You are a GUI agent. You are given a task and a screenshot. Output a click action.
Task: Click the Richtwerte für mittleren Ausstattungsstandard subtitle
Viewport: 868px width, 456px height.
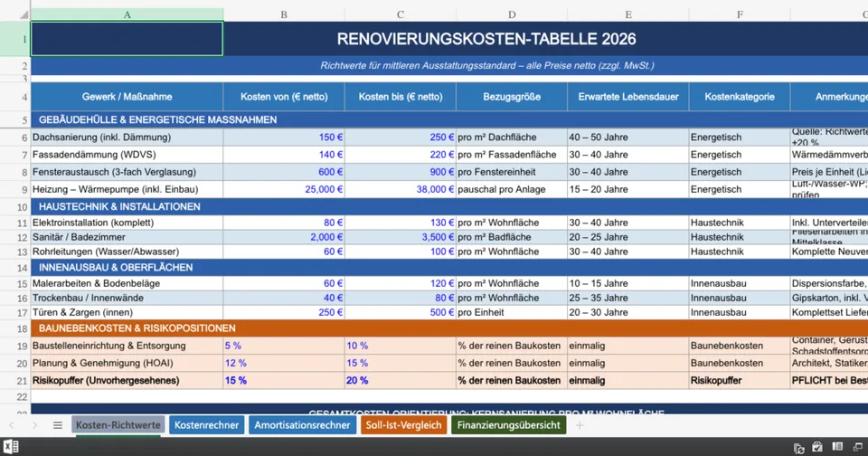[487, 65]
